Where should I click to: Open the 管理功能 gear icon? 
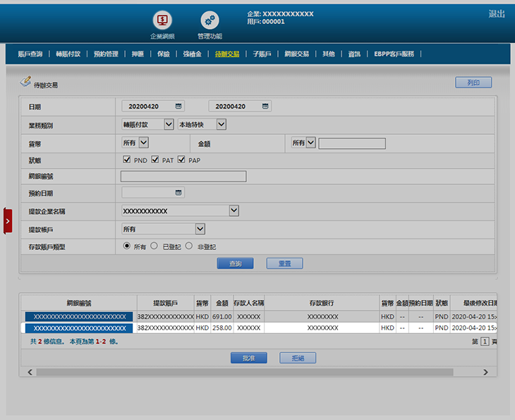(210, 20)
